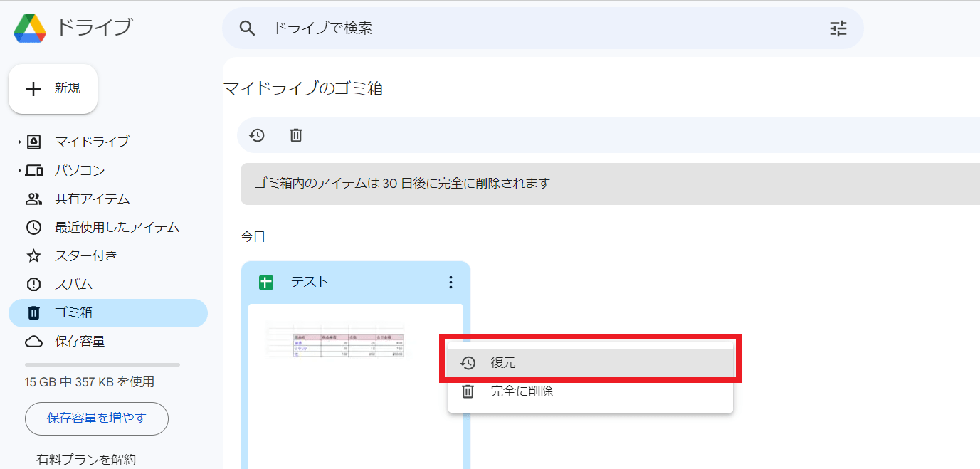
Task: Open the 有料プランを解約 link
Action: pyautogui.click(x=86, y=460)
